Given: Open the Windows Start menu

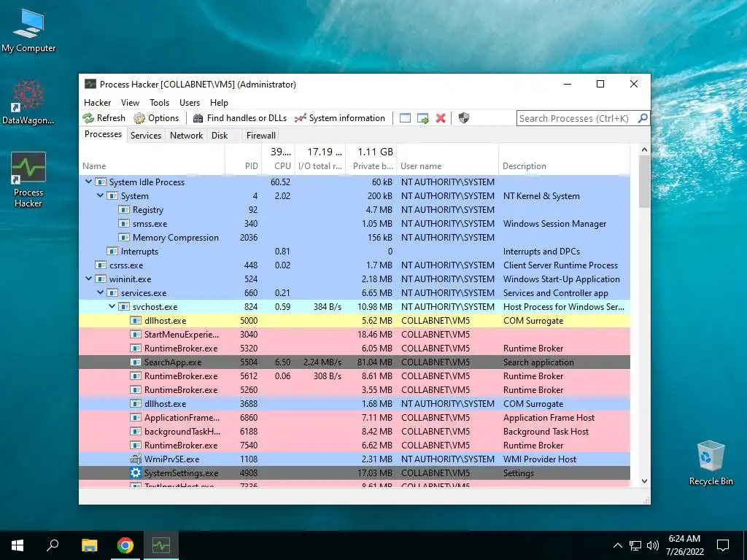Looking at the screenshot, I should click(18, 545).
